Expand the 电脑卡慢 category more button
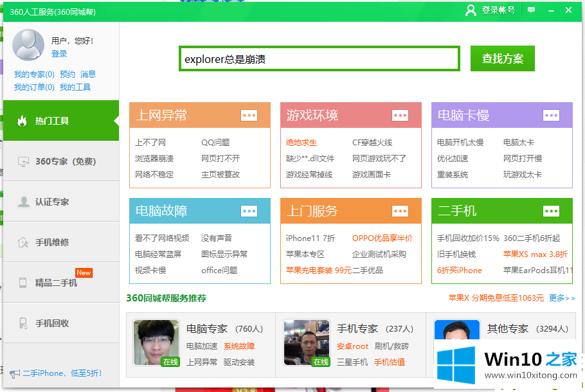 [551, 116]
